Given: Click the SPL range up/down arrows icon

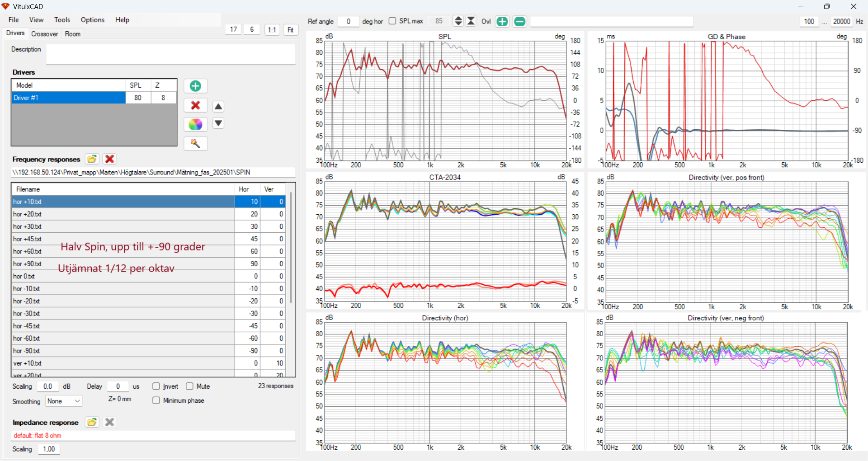Looking at the screenshot, I should click(x=458, y=21).
